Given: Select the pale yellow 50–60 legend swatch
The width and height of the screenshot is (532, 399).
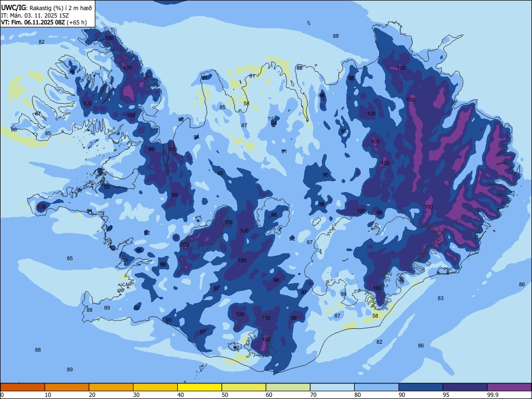Looking at the screenshot, I should (x=244, y=387).
